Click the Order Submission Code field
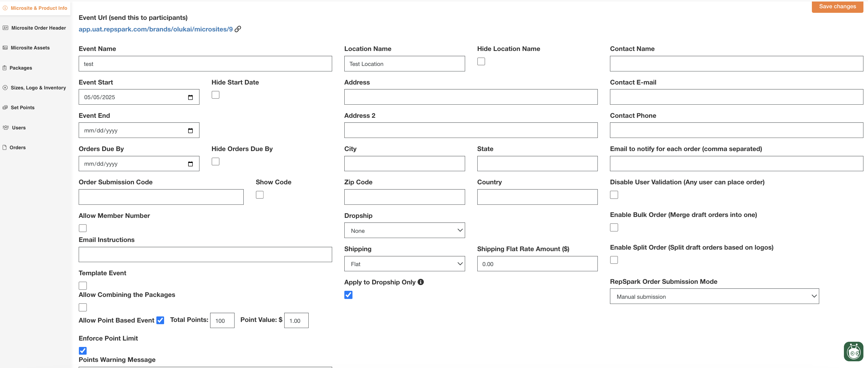 161,197
